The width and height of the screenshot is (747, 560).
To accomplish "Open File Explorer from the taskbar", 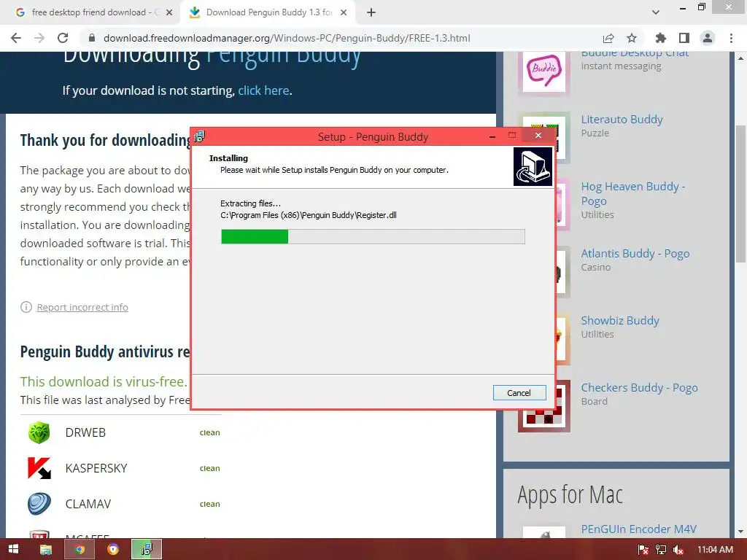I will coord(46,550).
